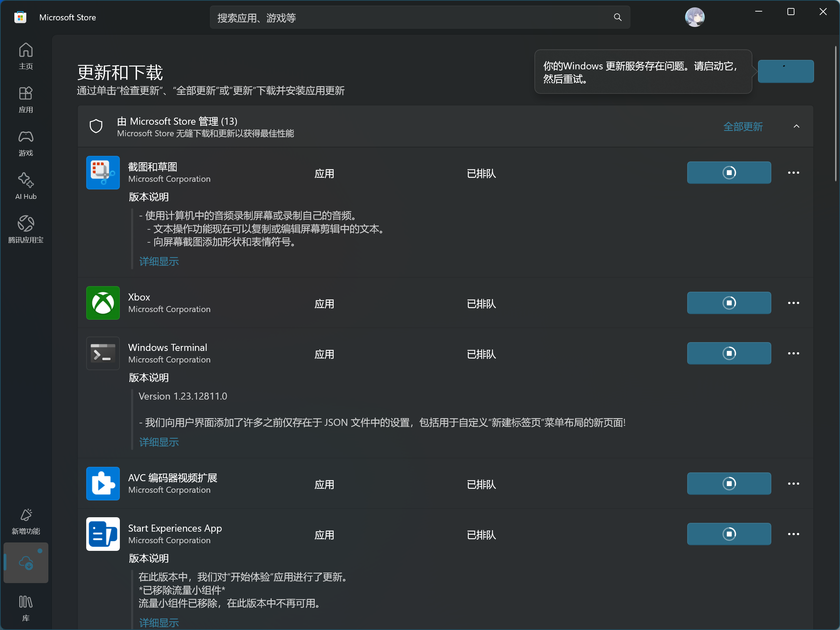The width and height of the screenshot is (840, 630).
Task: Open more options for Start Experiences App
Action: pyautogui.click(x=793, y=534)
